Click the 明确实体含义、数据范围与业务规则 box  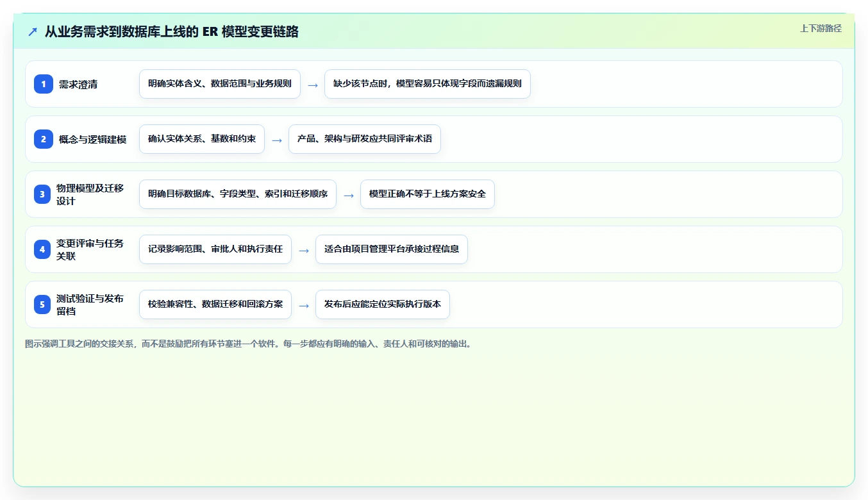tap(220, 84)
